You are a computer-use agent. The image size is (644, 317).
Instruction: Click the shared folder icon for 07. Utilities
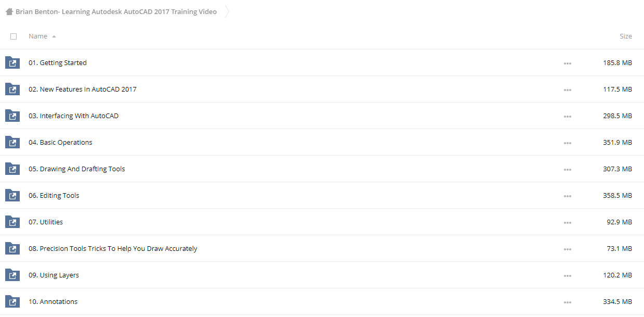(12, 222)
